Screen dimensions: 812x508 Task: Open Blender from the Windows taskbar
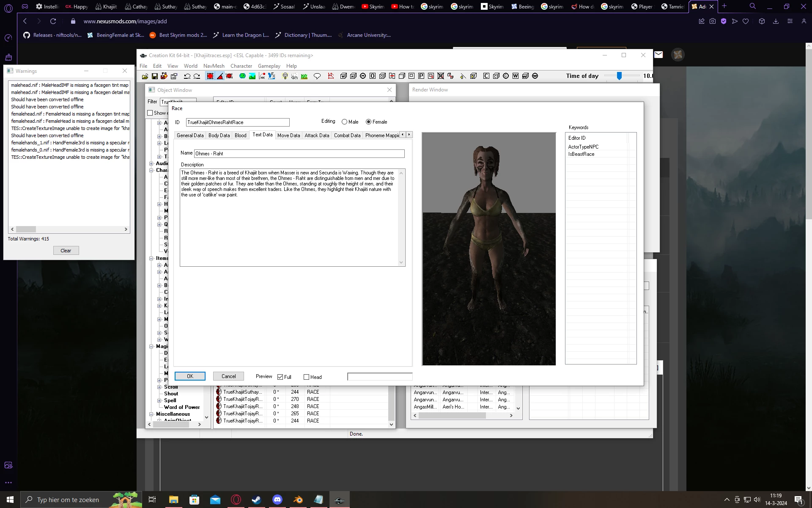pos(298,500)
